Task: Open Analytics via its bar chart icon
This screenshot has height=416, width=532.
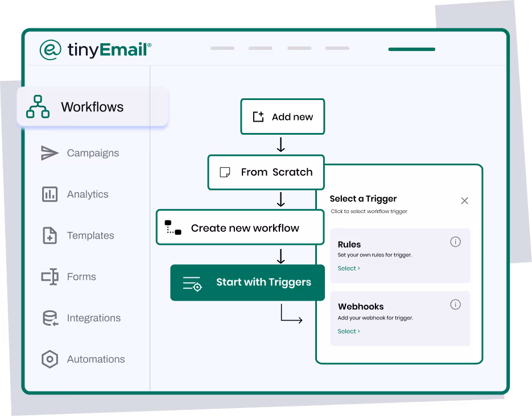Action: tap(50, 194)
